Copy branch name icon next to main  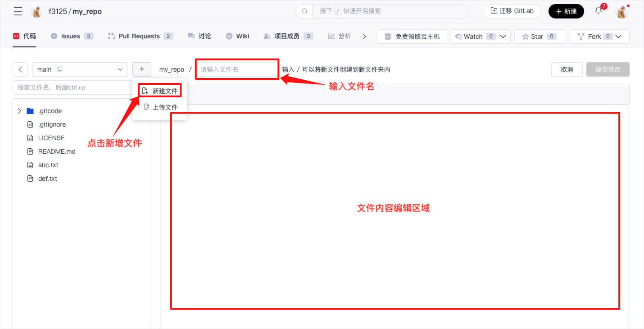(59, 69)
